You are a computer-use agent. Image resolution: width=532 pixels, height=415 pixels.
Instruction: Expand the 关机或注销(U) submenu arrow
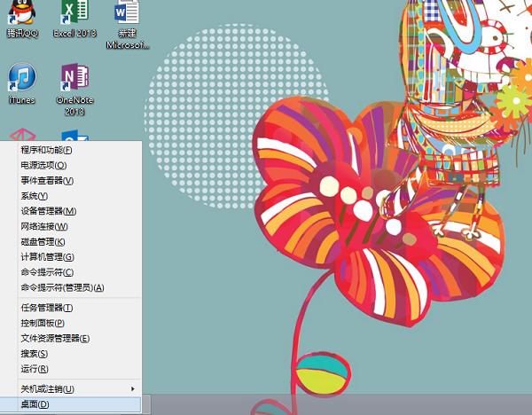click(x=133, y=389)
